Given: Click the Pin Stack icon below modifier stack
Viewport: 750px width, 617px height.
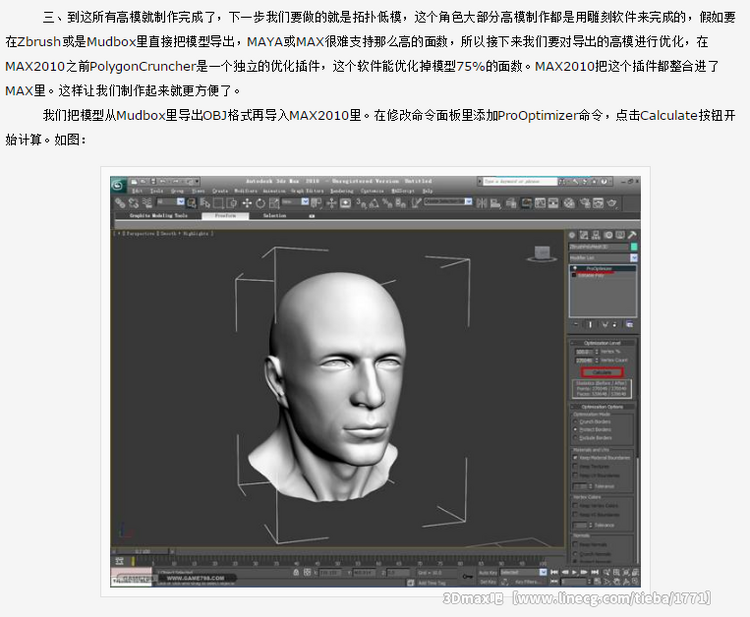Looking at the screenshot, I should point(576,325).
